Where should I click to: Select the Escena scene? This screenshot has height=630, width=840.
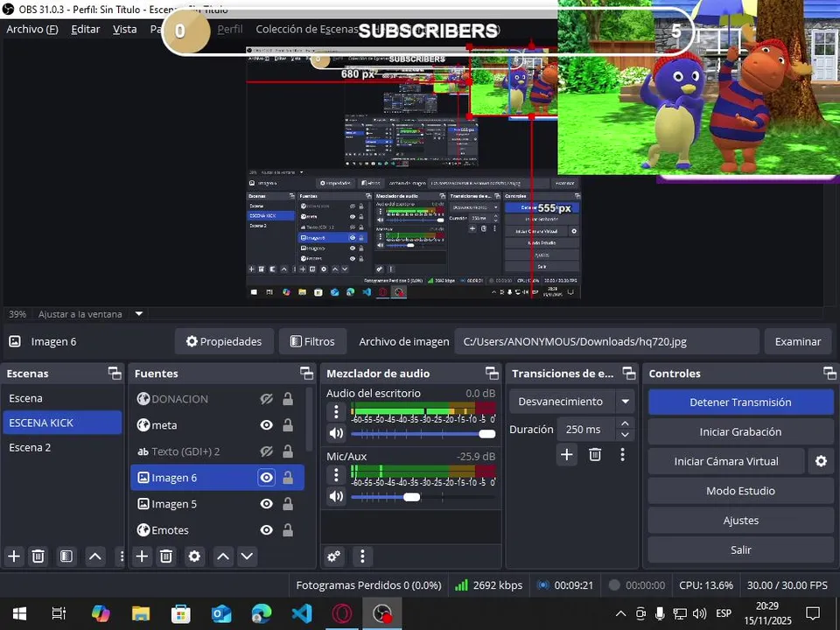tap(62, 399)
